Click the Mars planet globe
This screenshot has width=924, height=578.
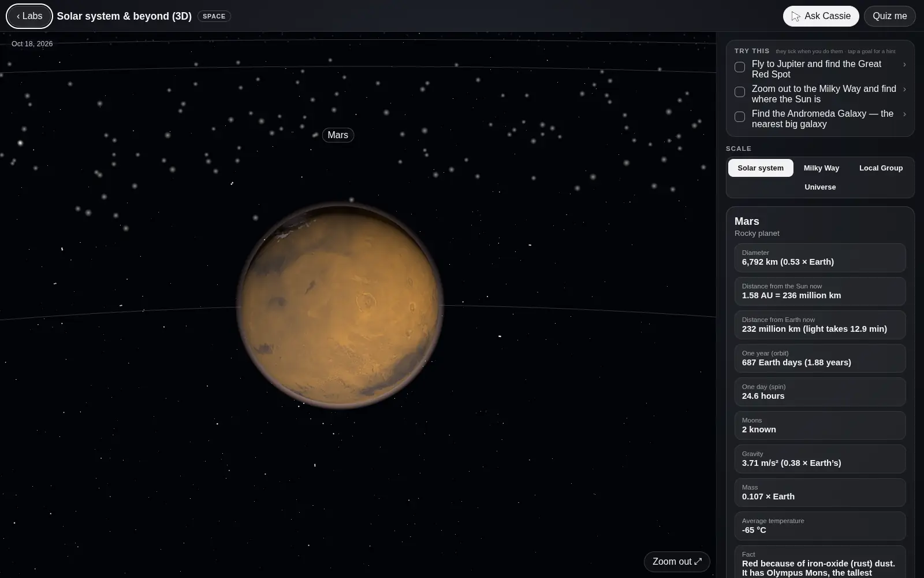coord(340,305)
